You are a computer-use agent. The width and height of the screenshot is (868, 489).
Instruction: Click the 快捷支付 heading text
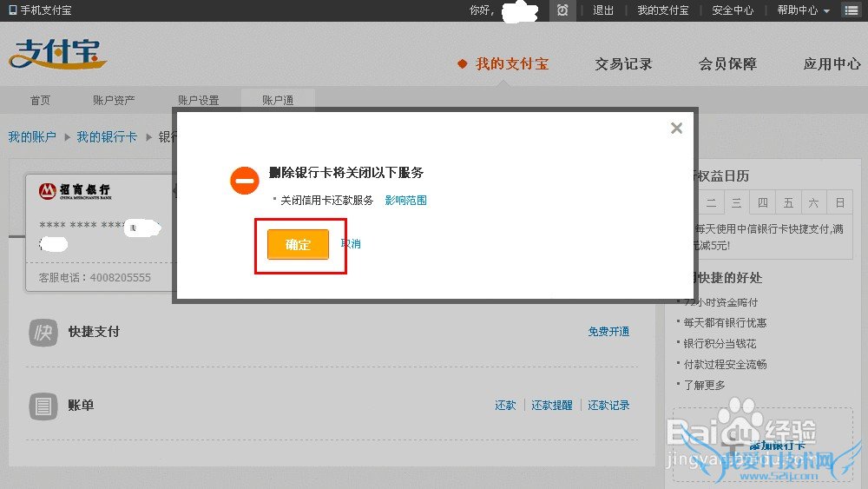click(x=94, y=331)
